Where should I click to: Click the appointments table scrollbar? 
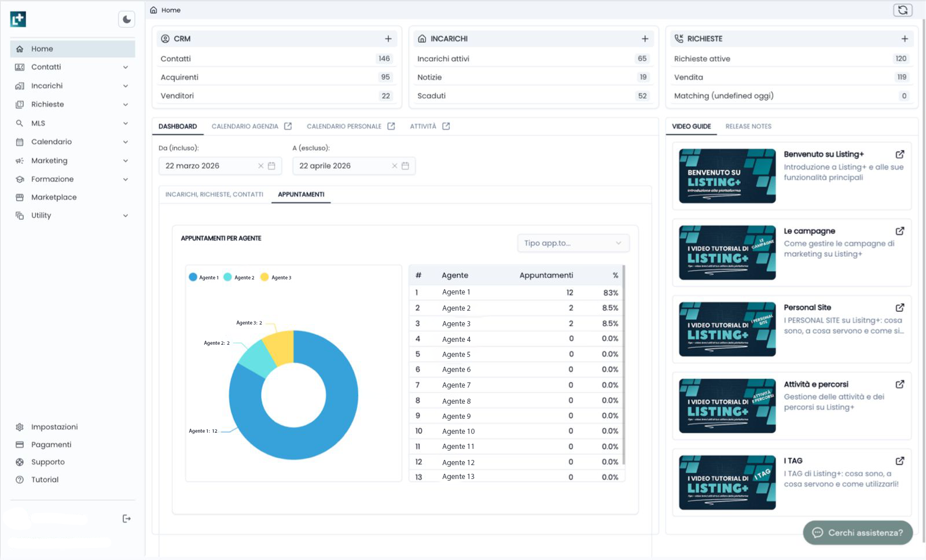point(623,364)
